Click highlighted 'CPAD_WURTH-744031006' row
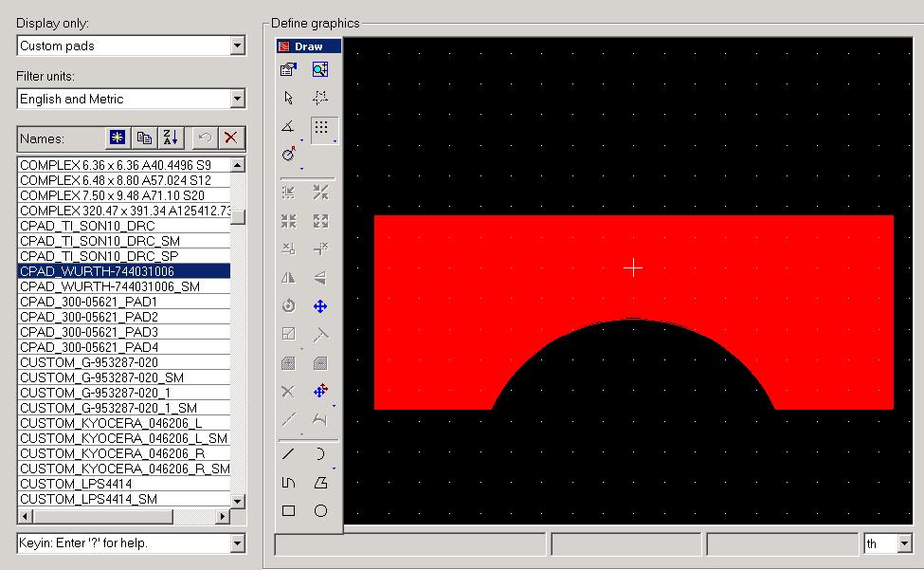The image size is (924, 570). pyautogui.click(x=124, y=271)
